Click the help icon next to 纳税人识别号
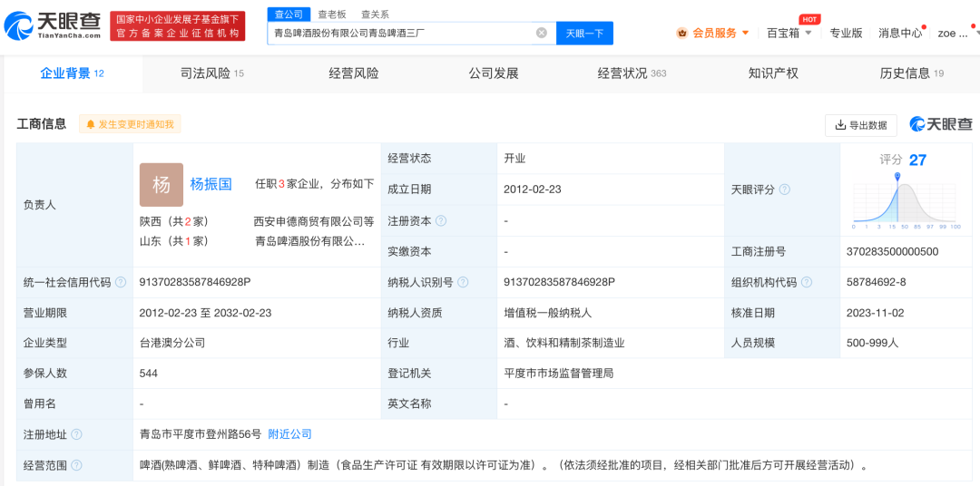This screenshot has height=486, width=980. coord(463,282)
